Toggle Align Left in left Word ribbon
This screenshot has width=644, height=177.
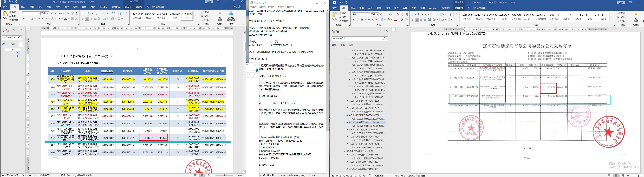[83, 19]
